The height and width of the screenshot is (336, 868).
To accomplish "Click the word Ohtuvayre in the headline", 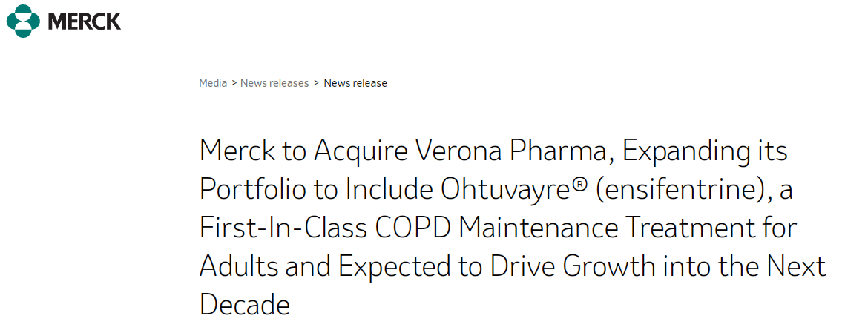I will click(x=506, y=190).
